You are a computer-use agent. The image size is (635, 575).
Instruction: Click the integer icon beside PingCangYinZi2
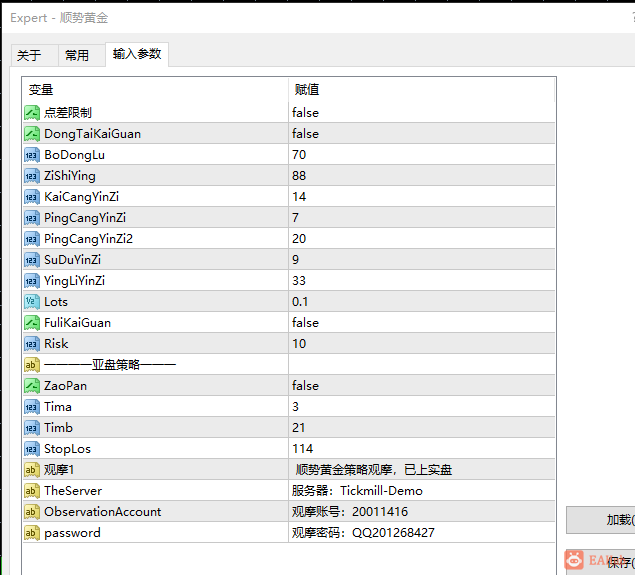pos(32,239)
